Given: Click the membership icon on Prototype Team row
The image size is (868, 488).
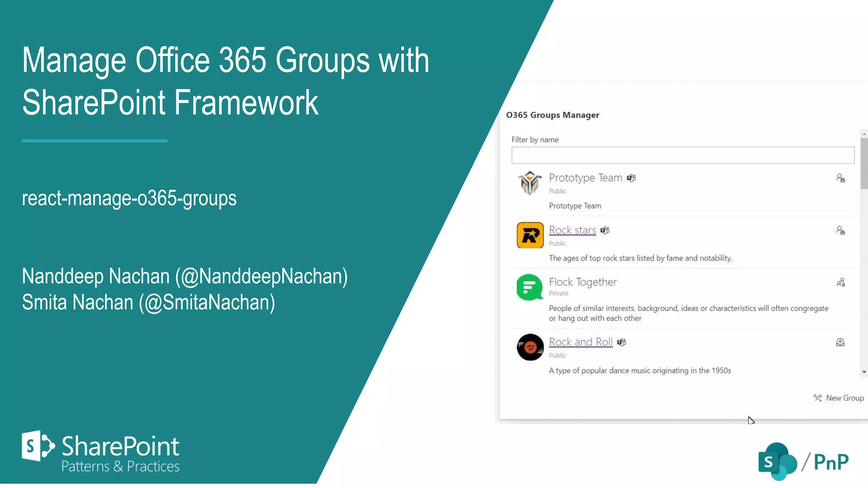Looking at the screenshot, I should click(x=840, y=178).
